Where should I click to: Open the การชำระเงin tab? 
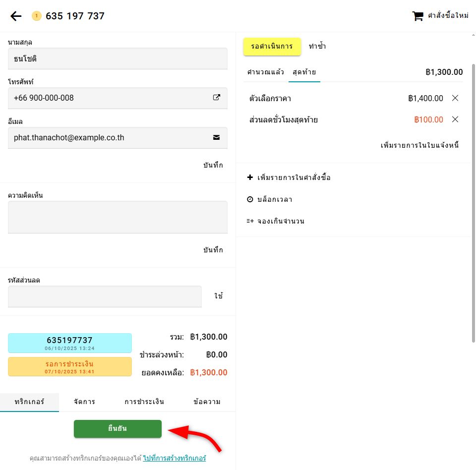pos(144,402)
